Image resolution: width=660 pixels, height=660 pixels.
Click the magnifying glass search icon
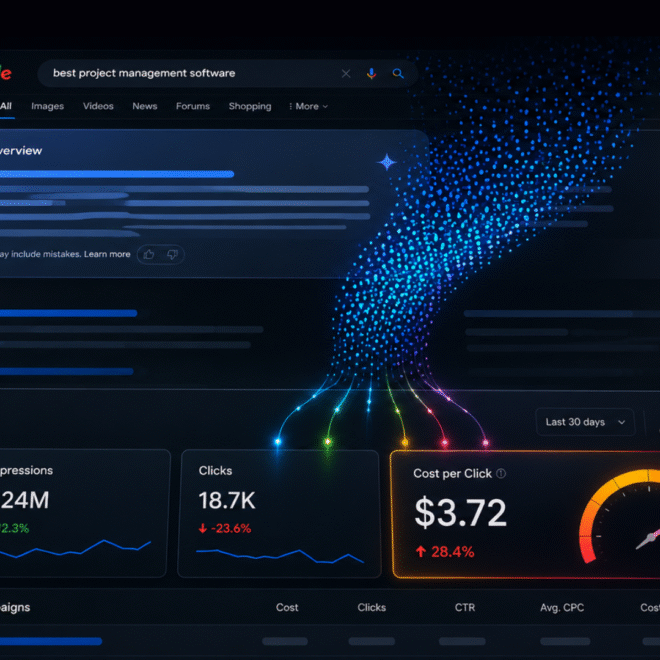[x=398, y=74]
